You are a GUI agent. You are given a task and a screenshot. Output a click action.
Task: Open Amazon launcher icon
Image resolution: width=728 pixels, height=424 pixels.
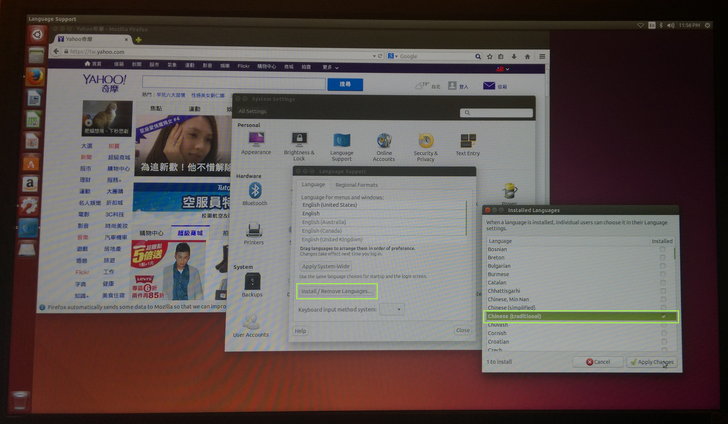click(30, 184)
